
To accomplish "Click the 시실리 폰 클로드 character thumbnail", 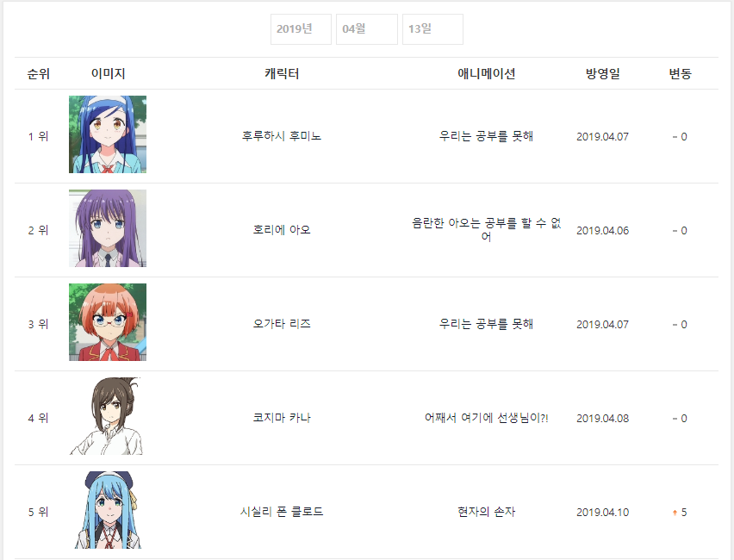I will point(108,510).
